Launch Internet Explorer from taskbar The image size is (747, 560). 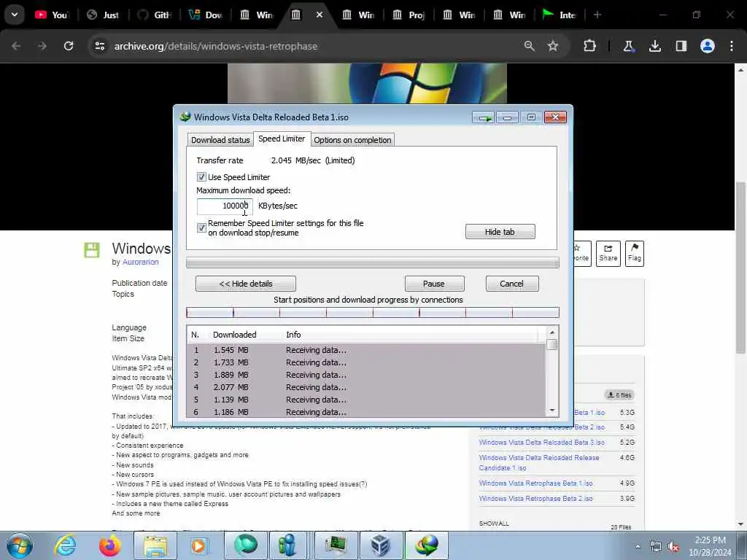(x=64, y=545)
